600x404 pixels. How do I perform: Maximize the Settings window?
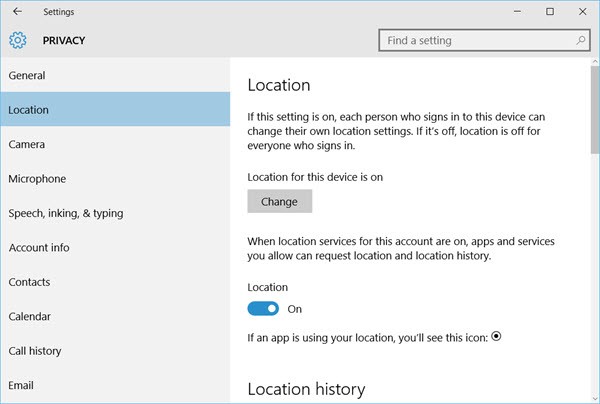[x=550, y=11]
